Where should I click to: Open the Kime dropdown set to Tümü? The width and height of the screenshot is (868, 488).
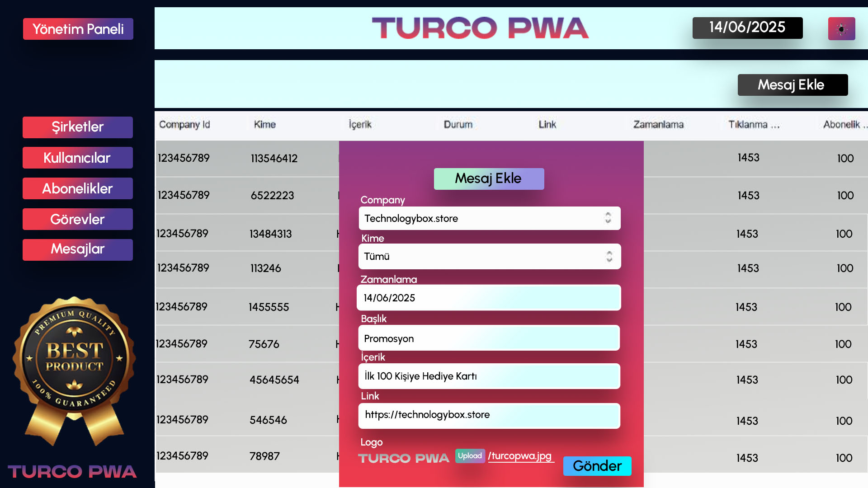[x=490, y=257]
